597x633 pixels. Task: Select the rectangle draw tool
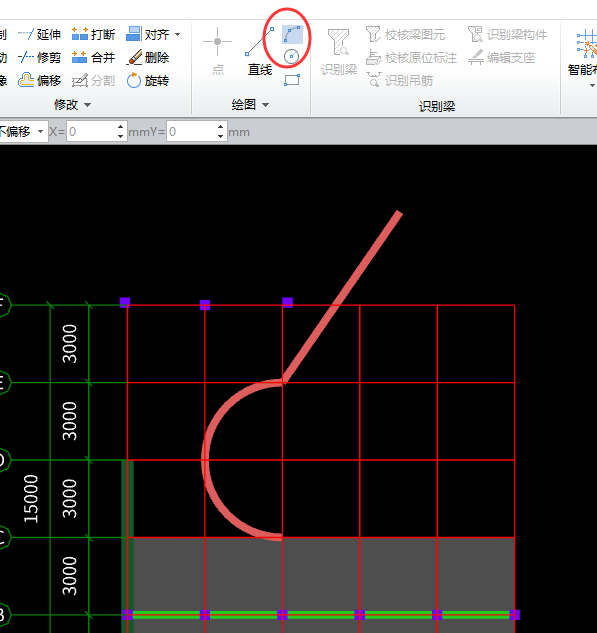click(291, 80)
